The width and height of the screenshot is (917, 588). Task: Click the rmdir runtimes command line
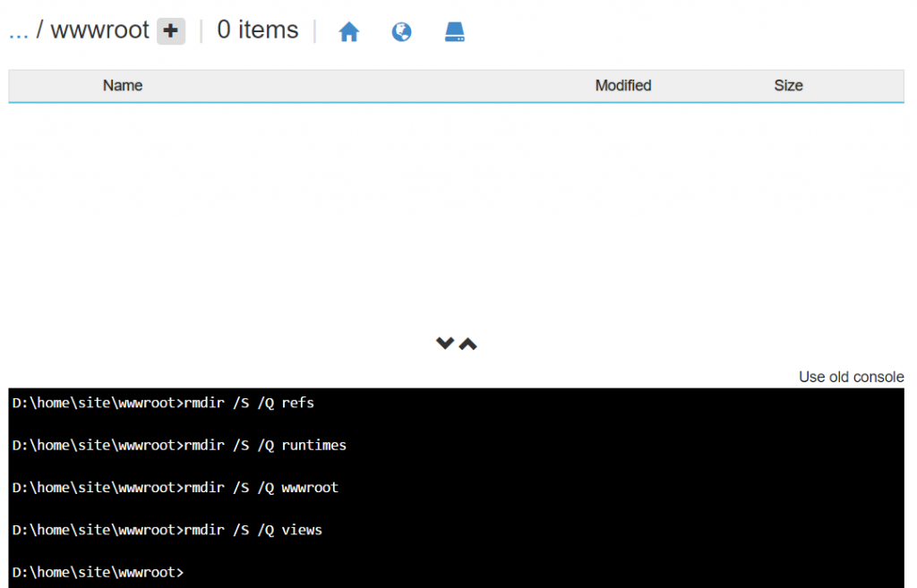(x=179, y=446)
